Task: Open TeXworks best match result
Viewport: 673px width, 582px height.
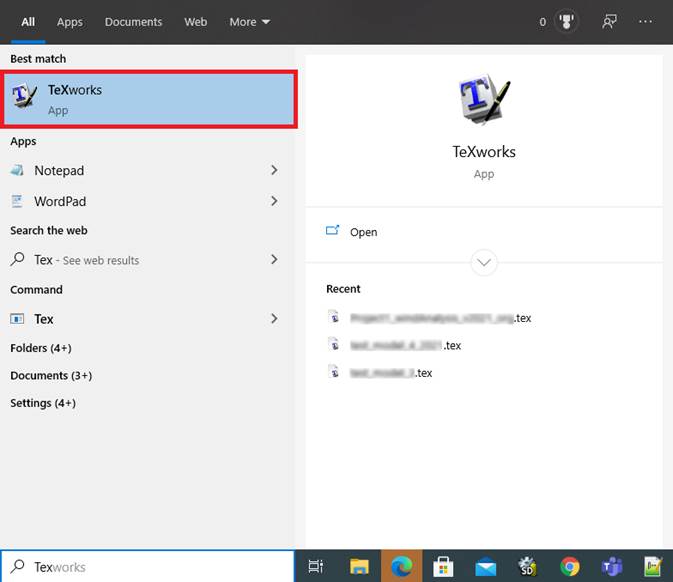Action: click(x=149, y=100)
